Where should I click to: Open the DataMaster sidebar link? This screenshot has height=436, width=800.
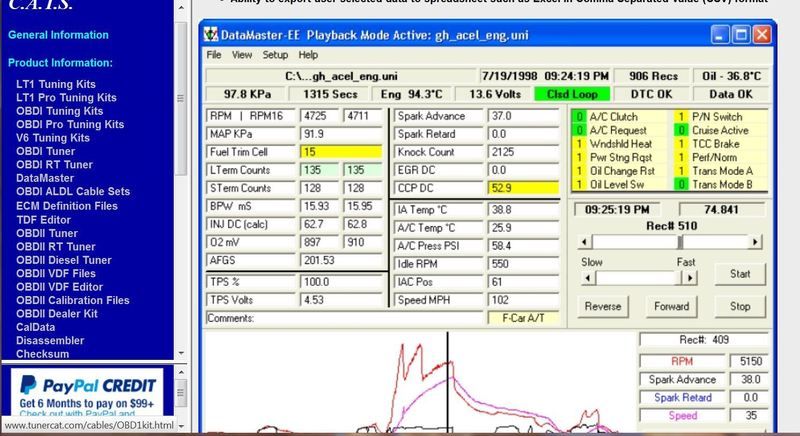coord(45,178)
